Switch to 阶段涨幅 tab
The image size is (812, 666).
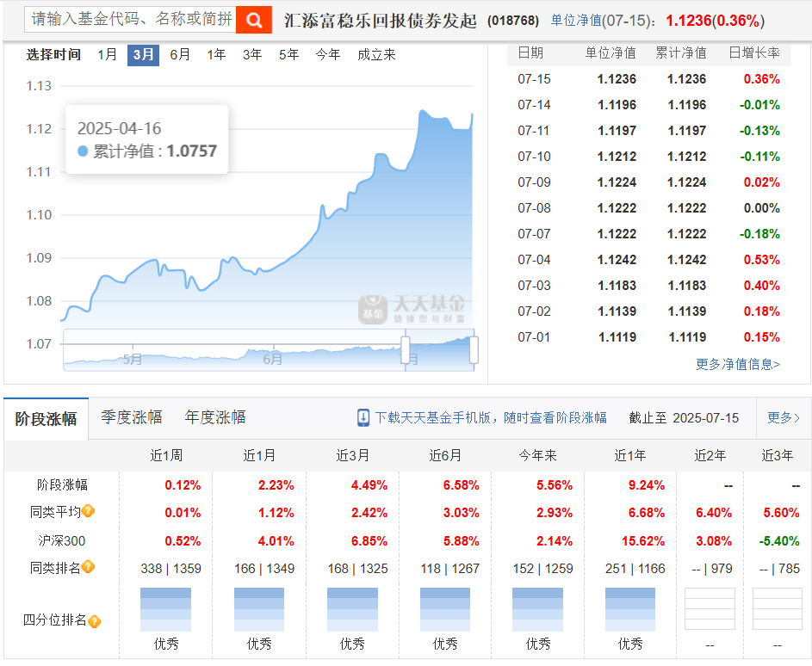tap(46, 419)
